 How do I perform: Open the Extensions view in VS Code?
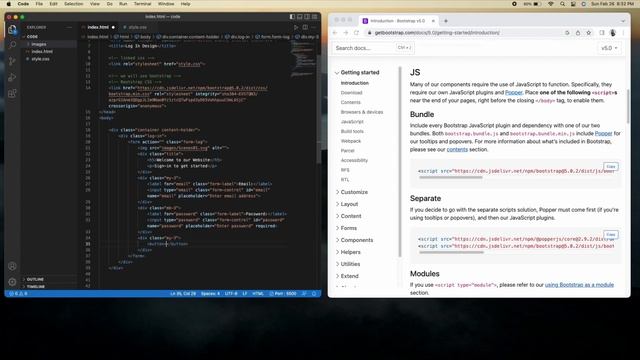12,93
